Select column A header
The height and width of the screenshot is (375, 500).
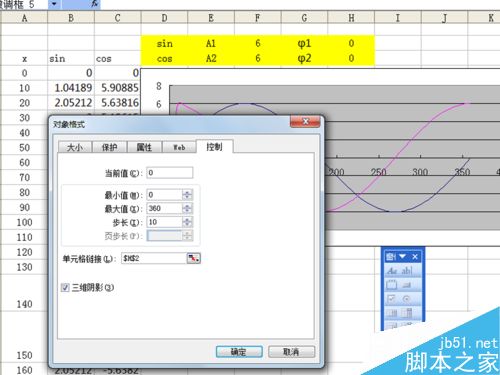pos(24,17)
